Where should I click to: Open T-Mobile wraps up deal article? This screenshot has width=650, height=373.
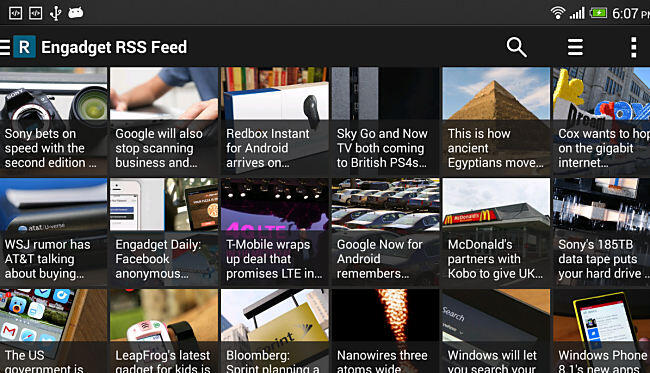(275, 233)
